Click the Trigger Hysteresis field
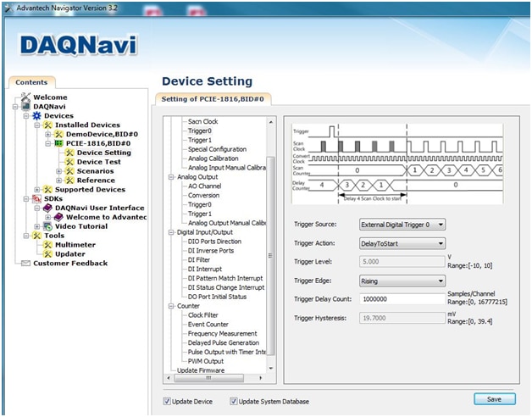 tap(402, 318)
